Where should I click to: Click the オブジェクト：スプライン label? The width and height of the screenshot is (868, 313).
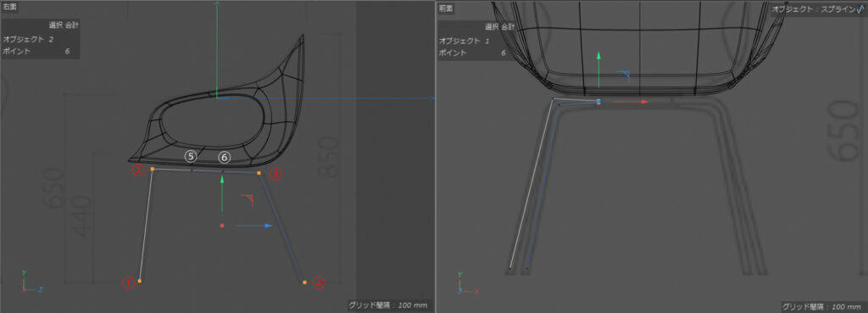tap(813, 8)
